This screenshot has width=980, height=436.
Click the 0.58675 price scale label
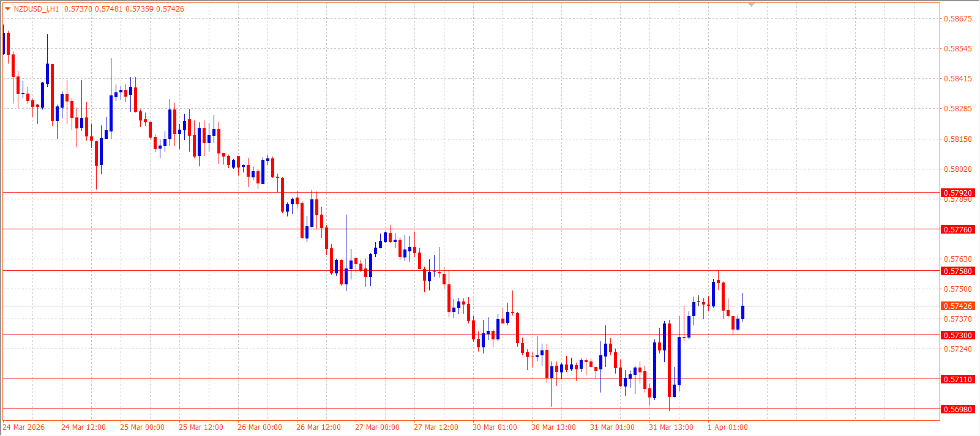[x=958, y=19]
